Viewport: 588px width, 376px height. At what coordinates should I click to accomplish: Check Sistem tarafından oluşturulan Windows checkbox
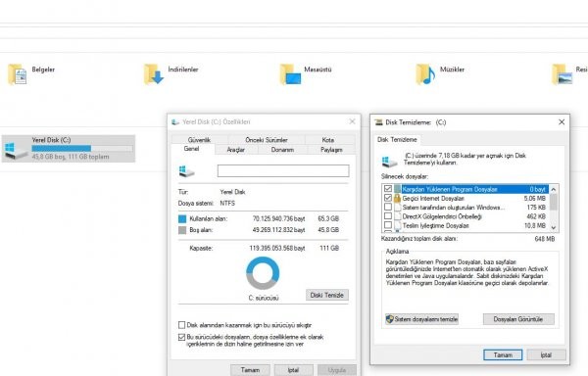[388, 207]
